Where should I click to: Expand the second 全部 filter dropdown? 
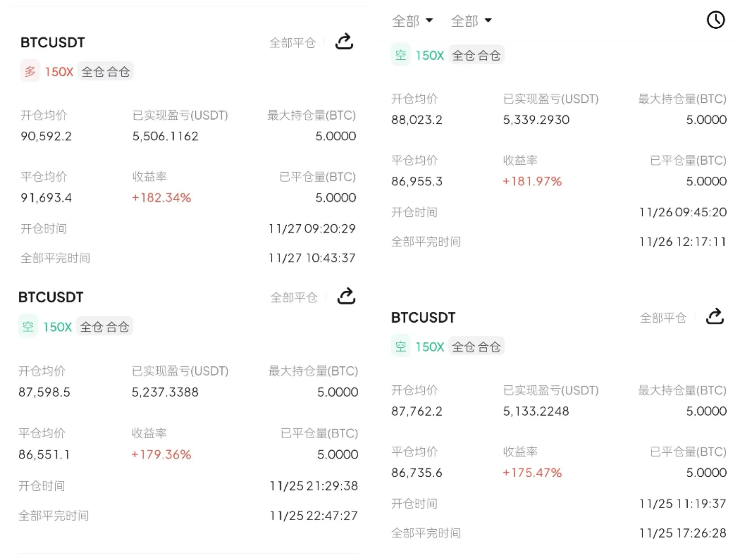point(471,21)
